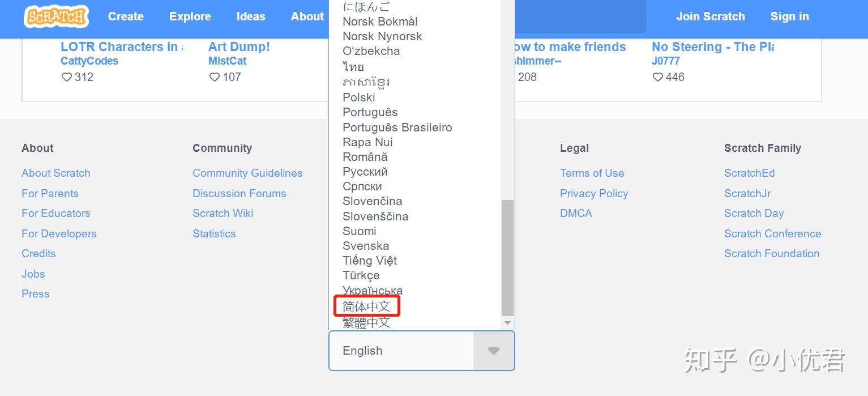
Task: Click the Scratch logo
Action: [56, 16]
